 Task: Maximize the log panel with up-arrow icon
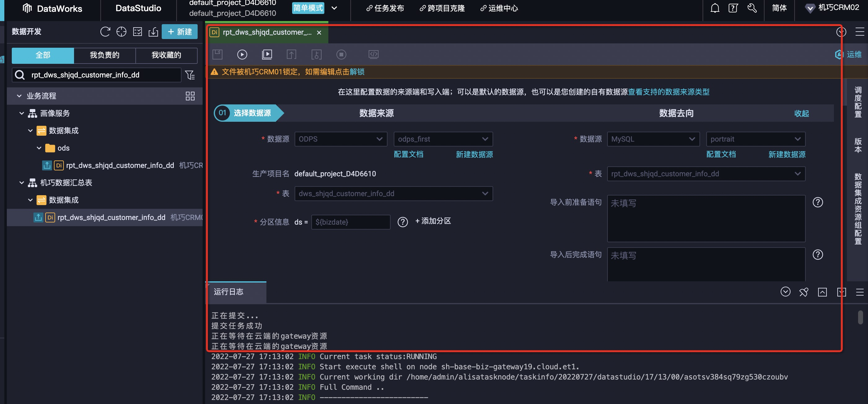(822, 292)
